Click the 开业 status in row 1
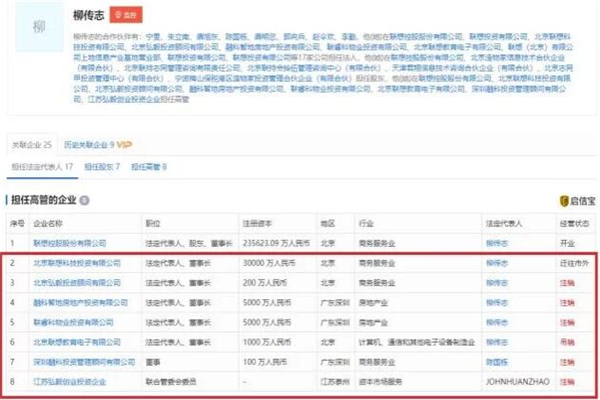 [x=567, y=243]
